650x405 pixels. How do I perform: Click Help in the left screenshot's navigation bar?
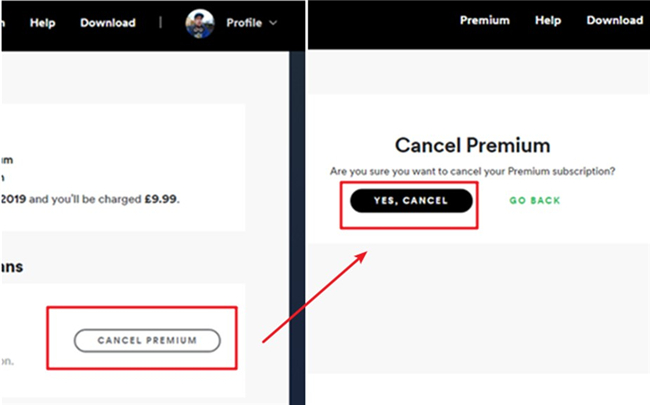[43, 22]
